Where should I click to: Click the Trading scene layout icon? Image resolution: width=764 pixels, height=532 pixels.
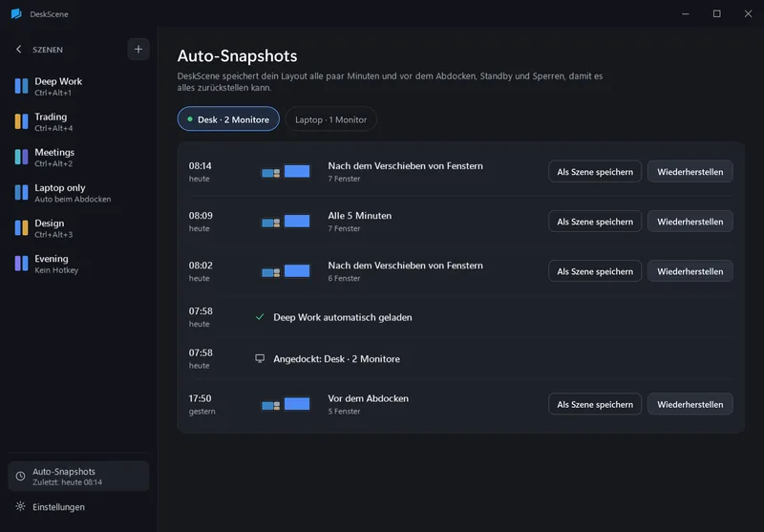click(x=21, y=122)
